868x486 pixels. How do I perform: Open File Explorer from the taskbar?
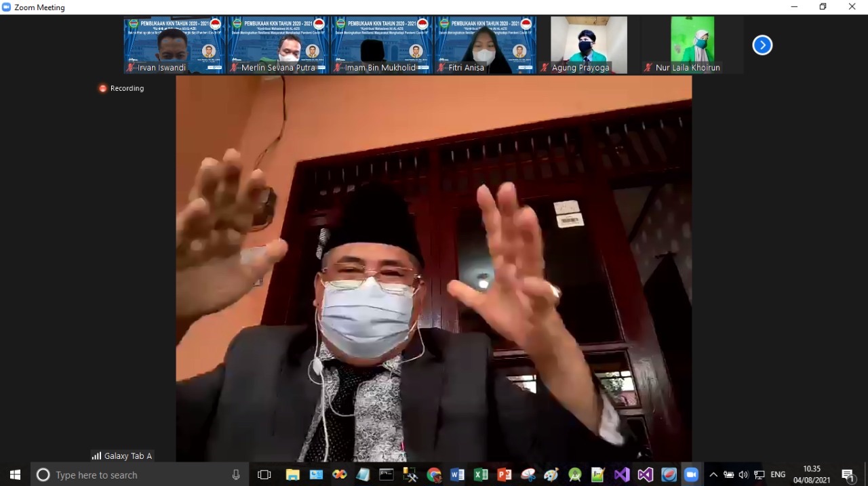pos(292,474)
